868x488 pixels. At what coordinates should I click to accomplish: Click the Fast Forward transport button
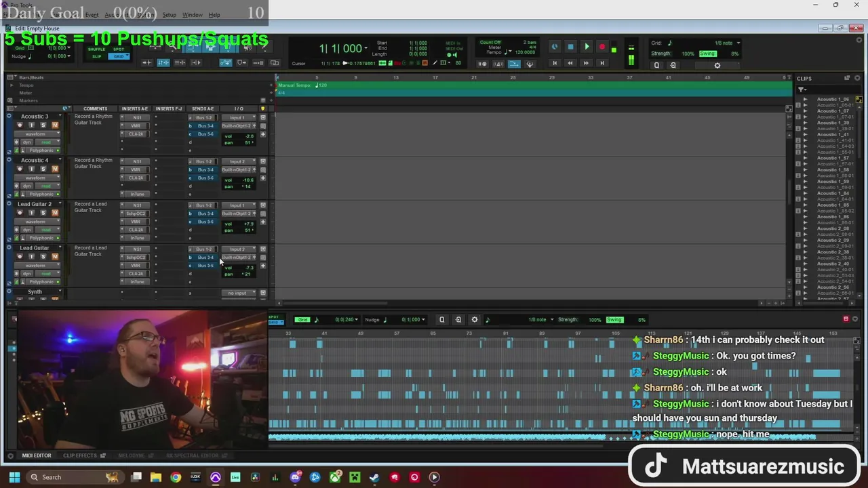tap(586, 63)
